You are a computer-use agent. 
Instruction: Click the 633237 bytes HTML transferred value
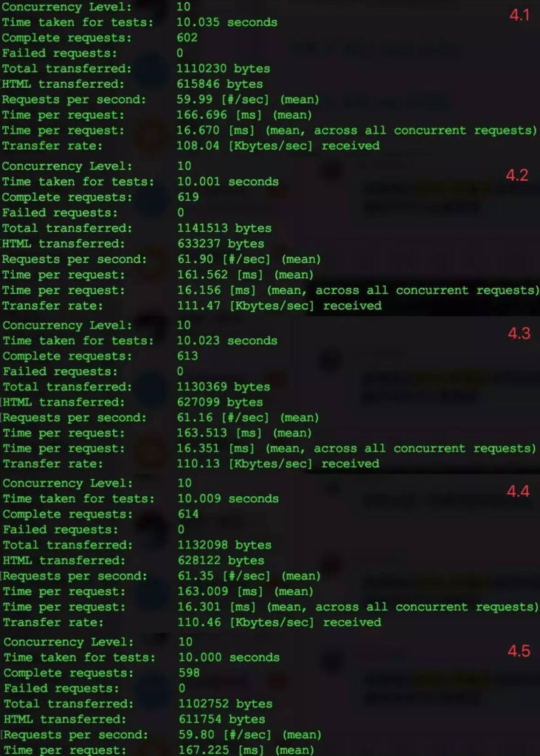221,244
